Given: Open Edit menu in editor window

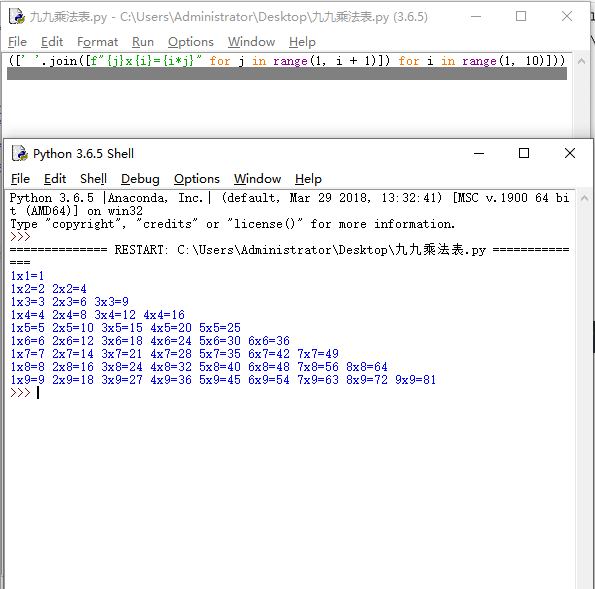Looking at the screenshot, I should pos(52,42).
